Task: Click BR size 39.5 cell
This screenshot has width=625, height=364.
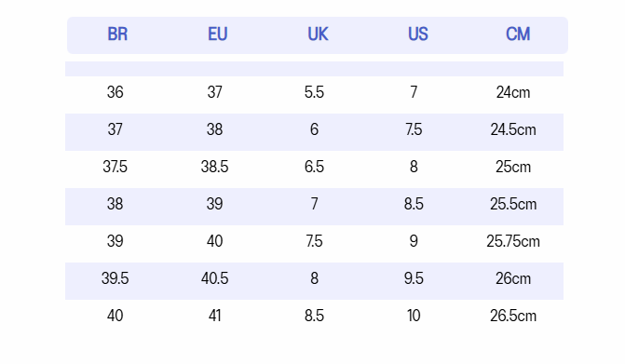Action: [115, 278]
